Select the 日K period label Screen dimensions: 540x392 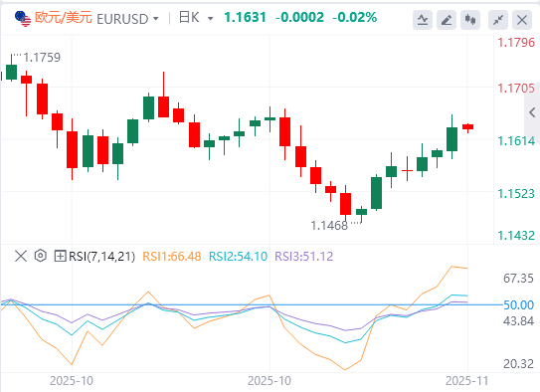(189, 18)
